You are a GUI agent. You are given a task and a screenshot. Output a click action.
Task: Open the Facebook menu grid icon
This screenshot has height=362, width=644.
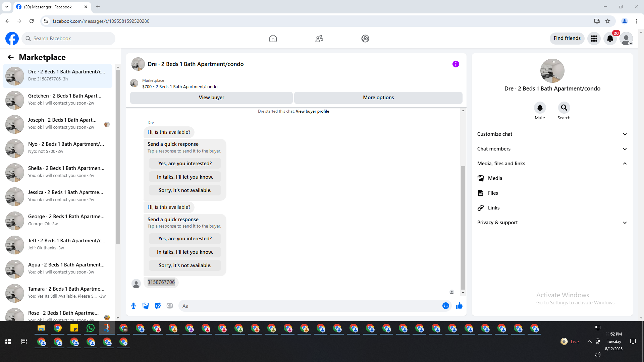point(594,39)
